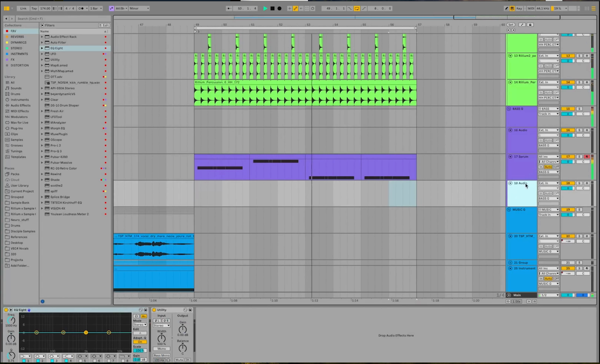
Task: Toggle track activator 18 on 18 Audio
Action: 568,183
